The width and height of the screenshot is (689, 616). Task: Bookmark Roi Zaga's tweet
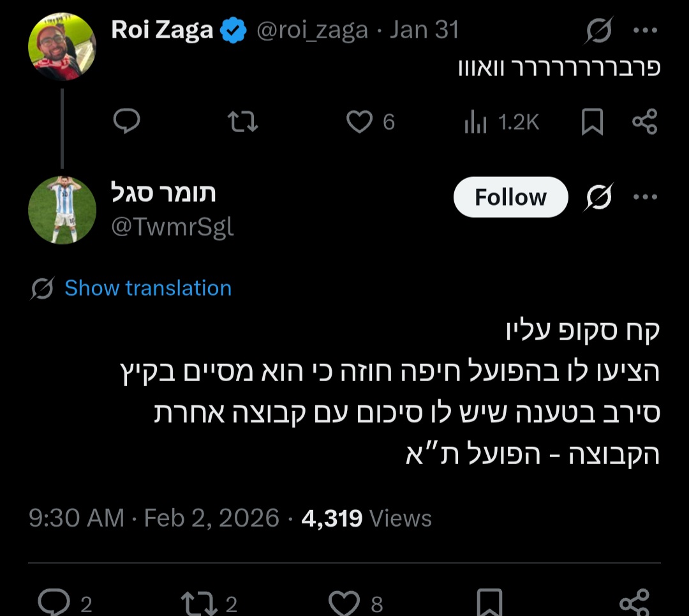click(x=592, y=122)
